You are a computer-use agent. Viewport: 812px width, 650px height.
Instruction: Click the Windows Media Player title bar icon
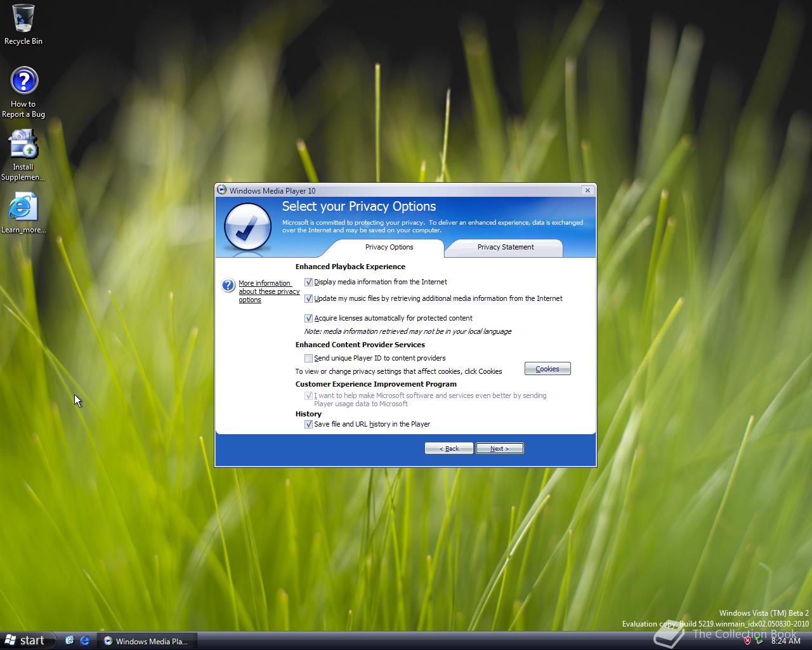click(221, 190)
